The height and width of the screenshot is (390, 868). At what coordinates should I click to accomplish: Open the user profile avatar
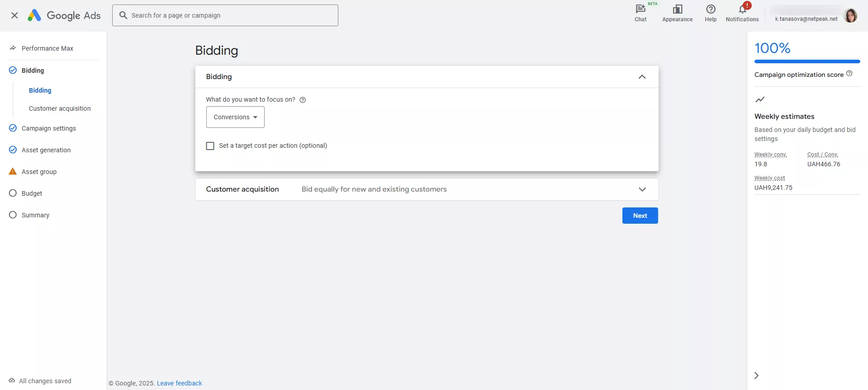(x=850, y=15)
